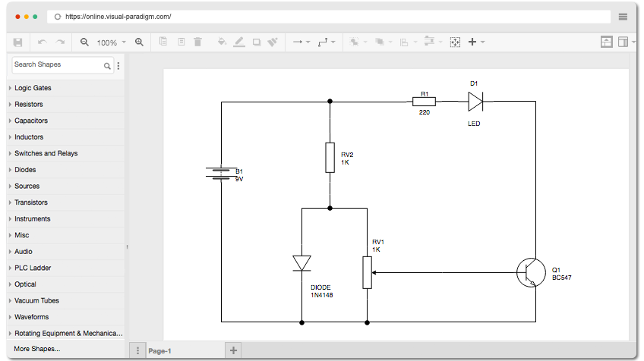Redo the last undone action
The image size is (644, 361).
(x=61, y=42)
